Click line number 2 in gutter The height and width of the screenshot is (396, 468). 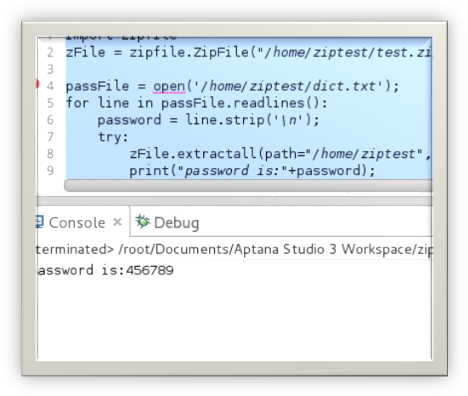pyautogui.click(x=50, y=52)
